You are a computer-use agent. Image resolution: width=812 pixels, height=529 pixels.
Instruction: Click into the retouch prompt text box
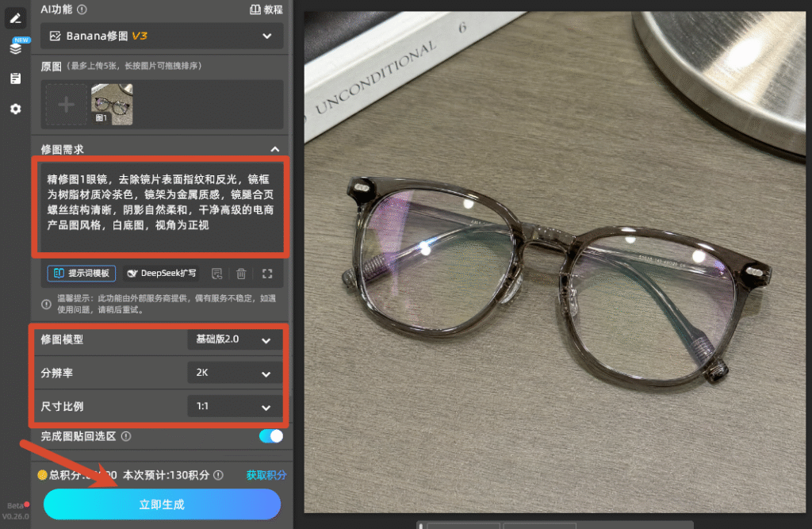click(x=160, y=207)
